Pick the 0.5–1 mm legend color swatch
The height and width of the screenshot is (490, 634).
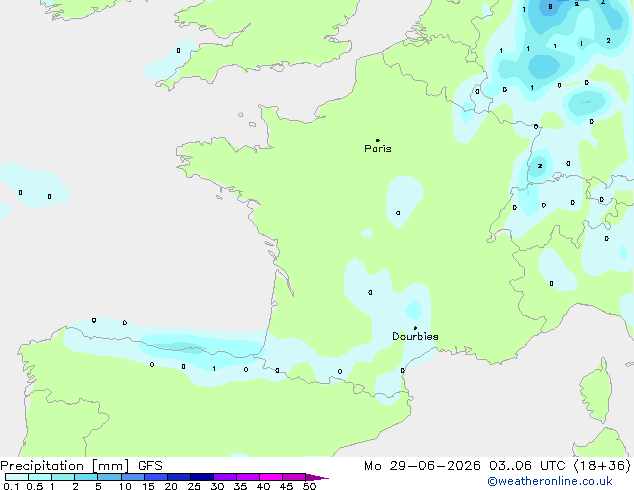[x=40, y=477]
